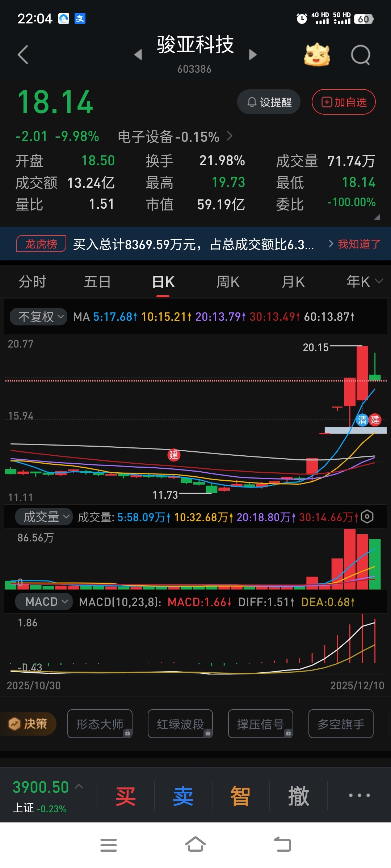The width and height of the screenshot is (391, 868).
Task: Tap 委比 -100.00% value
Action: coord(351,202)
